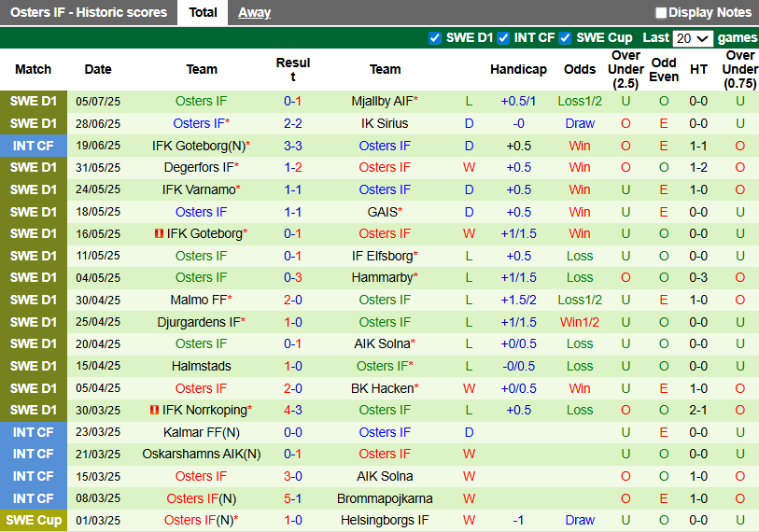The image size is (759, 532).
Task: Click Osters IF(N)* on 01/03/25
Action: pyautogui.click(x=201, y=521)
